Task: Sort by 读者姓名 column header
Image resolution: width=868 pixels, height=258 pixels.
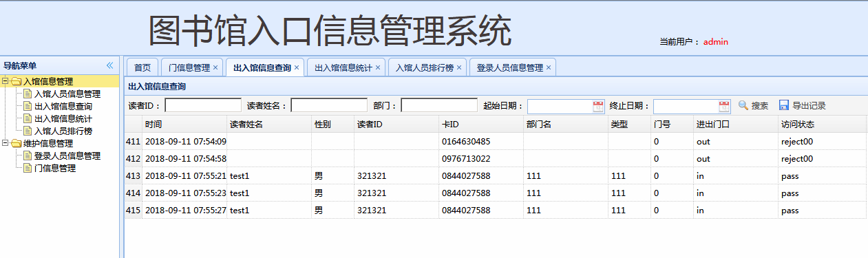Action: [x=269, y=125]
